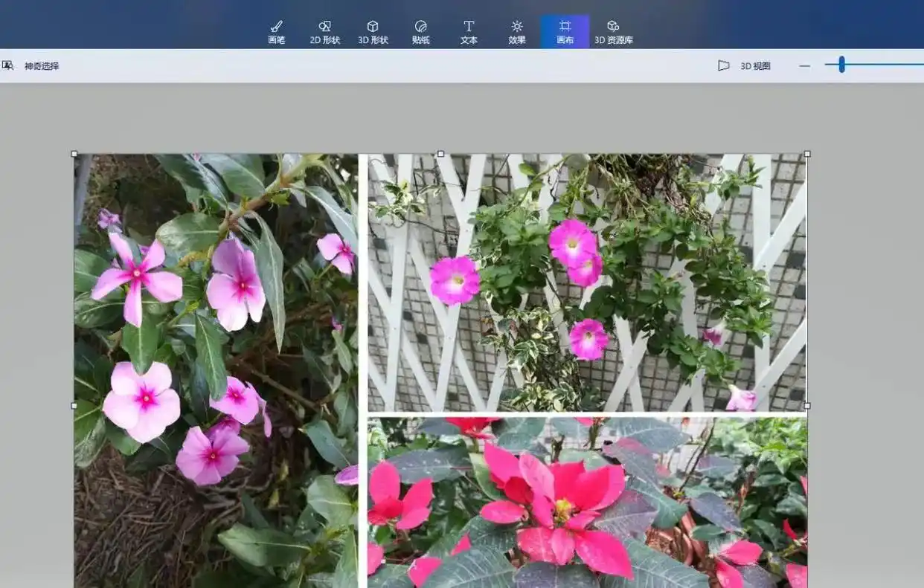Click the top-right canvas resize handle
This screenshot has height=588, width=924.
(807, 154)
